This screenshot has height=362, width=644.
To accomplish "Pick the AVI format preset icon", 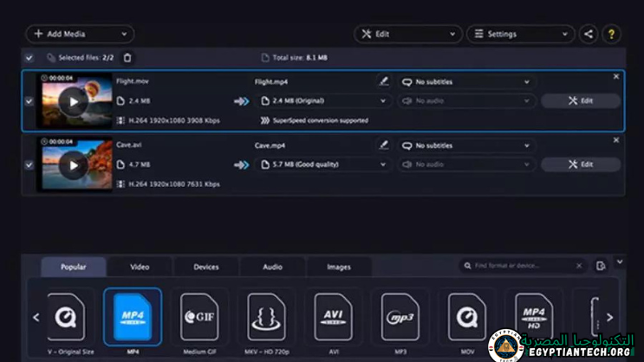I will (x=333, y=317).
